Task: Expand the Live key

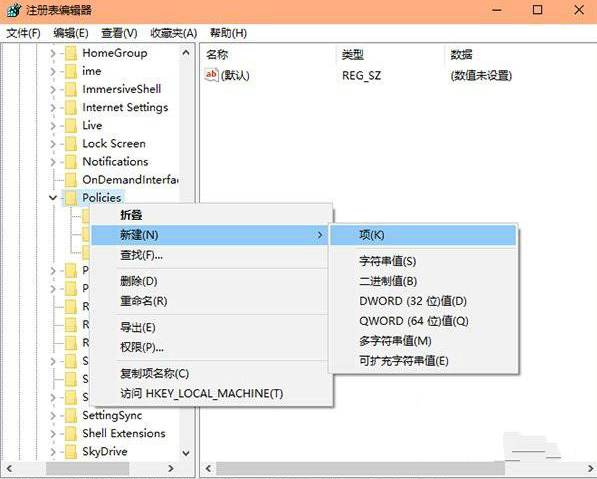Action: click(53, 126)
